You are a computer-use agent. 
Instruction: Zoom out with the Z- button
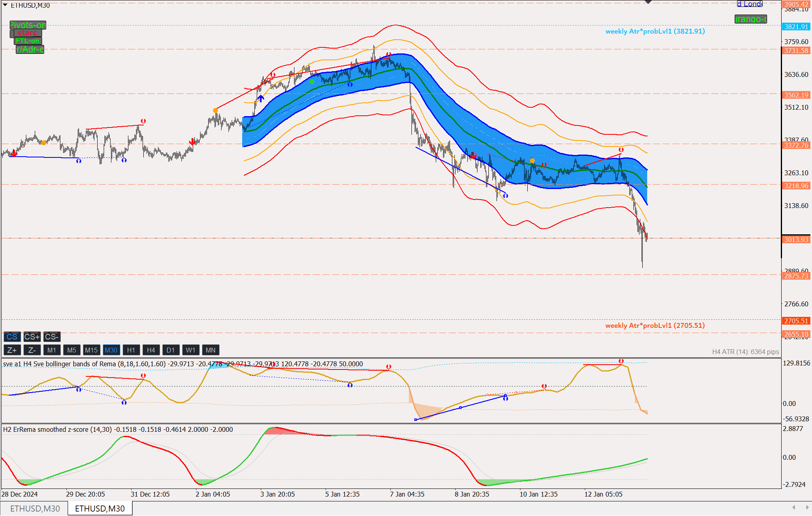click(x=32, y=350)
